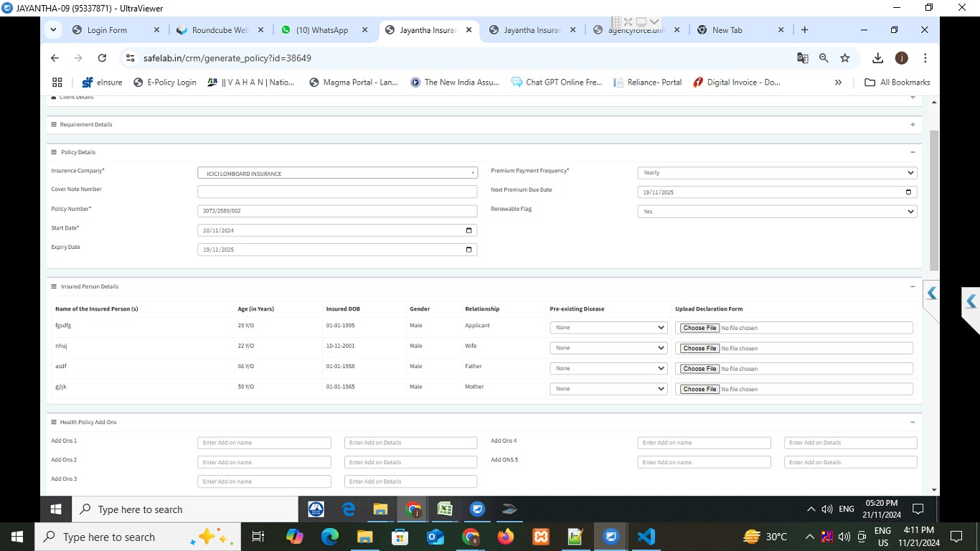Open Next Premium Due Date calendar icon

[x=909, y=192]
